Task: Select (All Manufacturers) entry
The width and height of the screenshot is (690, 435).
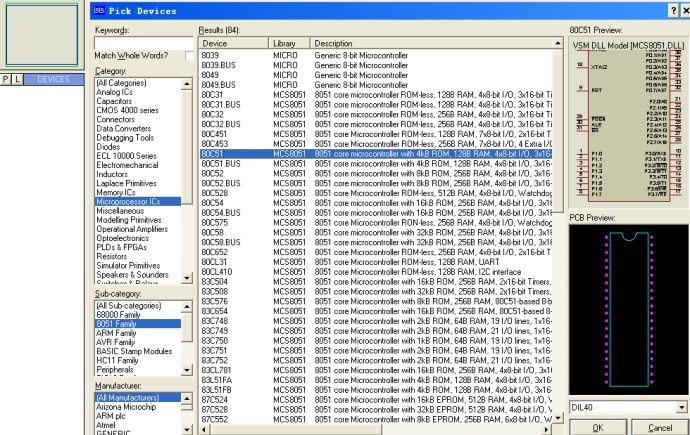Action: tap(138, 398)
